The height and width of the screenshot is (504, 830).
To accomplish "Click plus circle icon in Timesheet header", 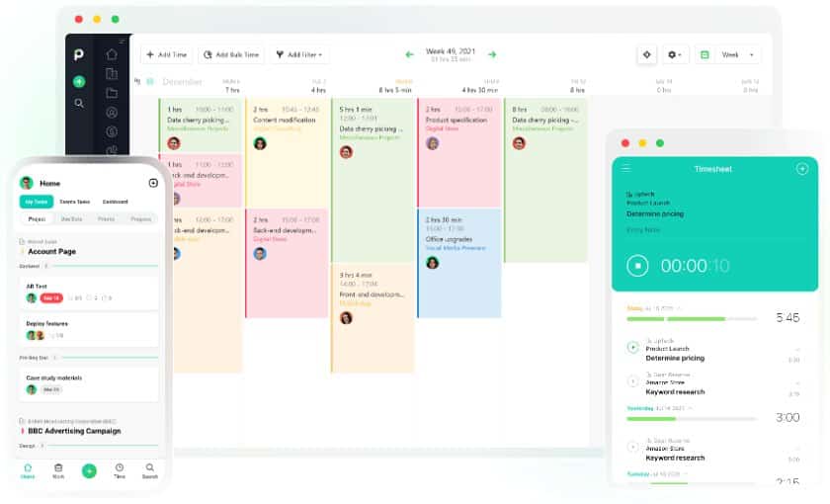I will coord(802,168).
